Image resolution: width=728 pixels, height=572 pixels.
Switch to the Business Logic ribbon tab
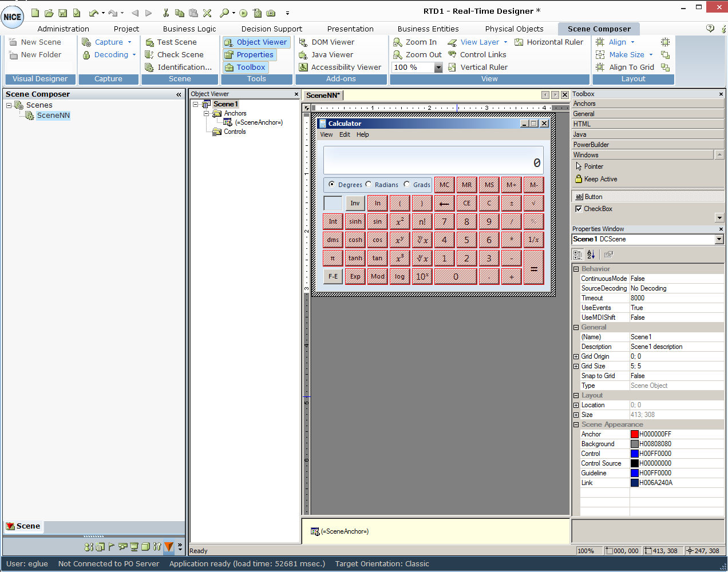[189, 29]
